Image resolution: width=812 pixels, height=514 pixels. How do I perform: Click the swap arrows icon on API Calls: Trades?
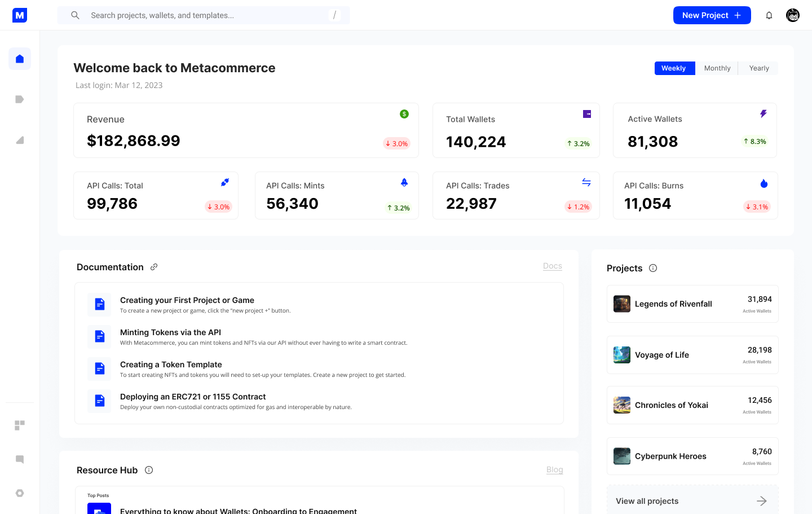pyautogui.click(x=586, y=182)
